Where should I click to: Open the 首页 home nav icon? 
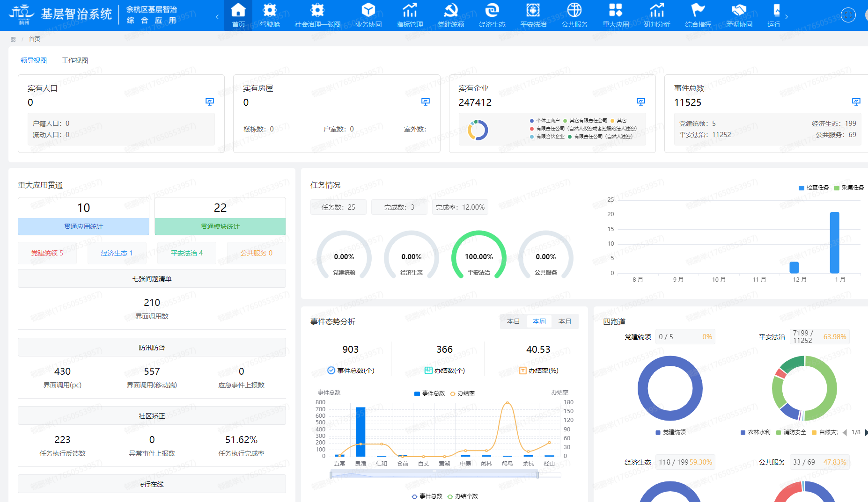238,10
